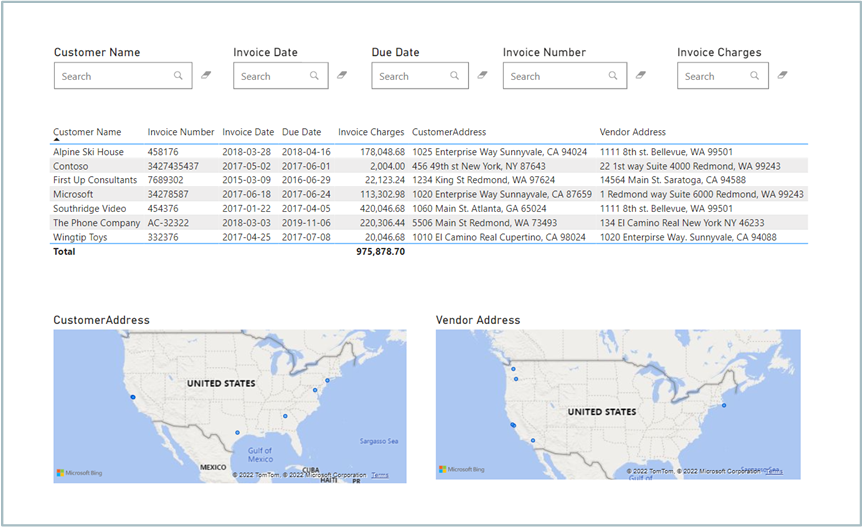This screenshot has height=527, width=863.
Task: Select the Wingtip Toys customer cell
Action: point(80,237)
